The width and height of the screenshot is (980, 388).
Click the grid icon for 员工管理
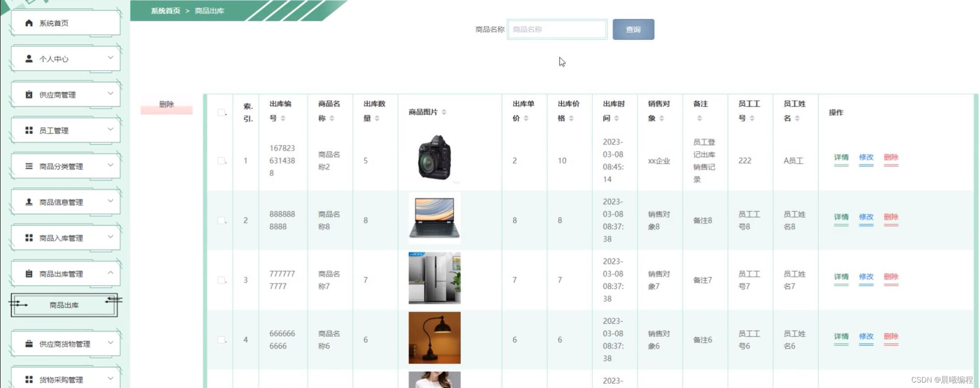(x=29, y=130)
